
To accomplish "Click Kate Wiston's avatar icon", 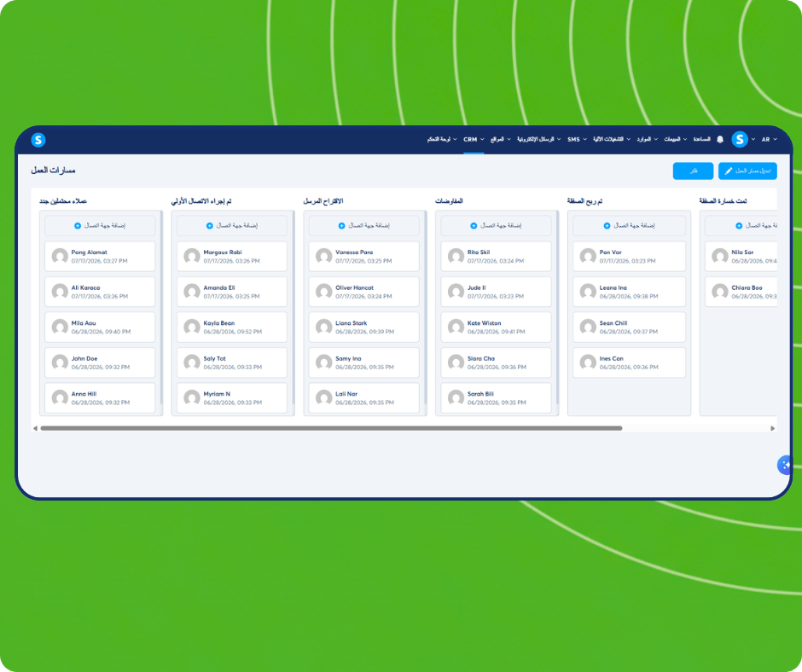I will coord(456,327).
